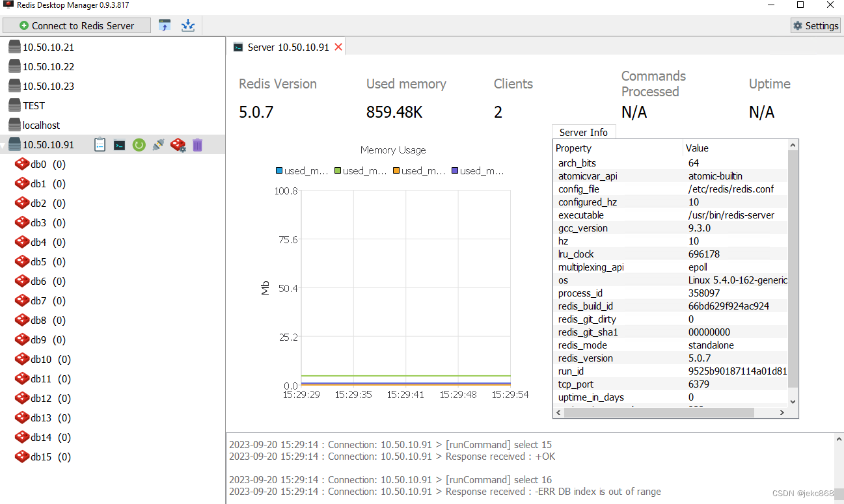Click the run_id property row
The image size is (844, 504).
pos(670,371)
